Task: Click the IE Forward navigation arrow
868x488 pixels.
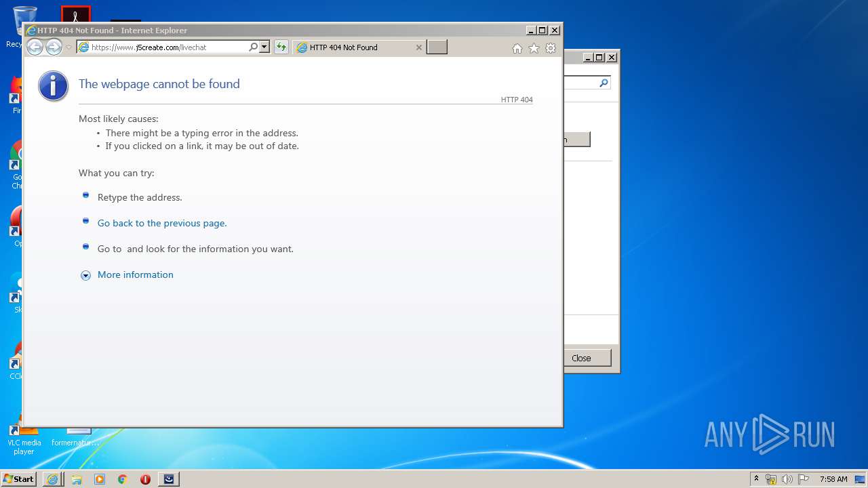Action: 54,47
